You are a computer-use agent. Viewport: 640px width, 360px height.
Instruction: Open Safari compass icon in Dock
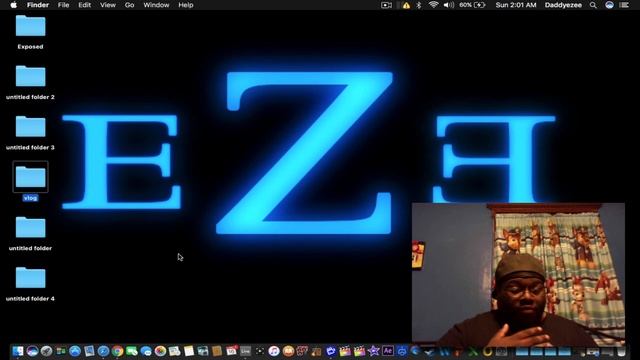click(103, 351)
